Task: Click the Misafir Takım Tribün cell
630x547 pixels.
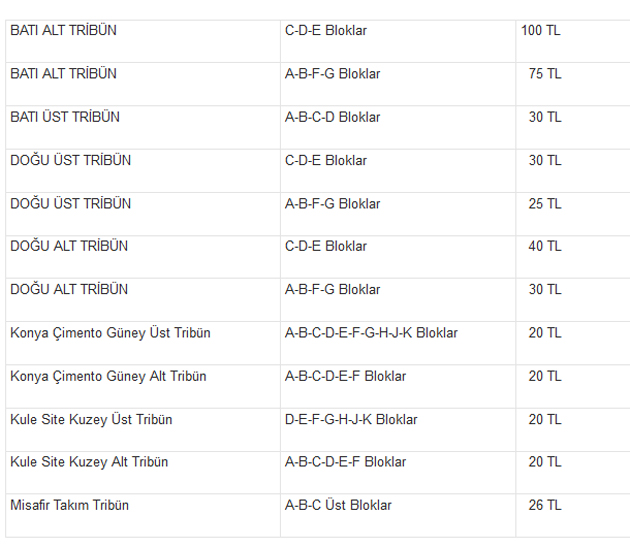Action: coord(69,506)
